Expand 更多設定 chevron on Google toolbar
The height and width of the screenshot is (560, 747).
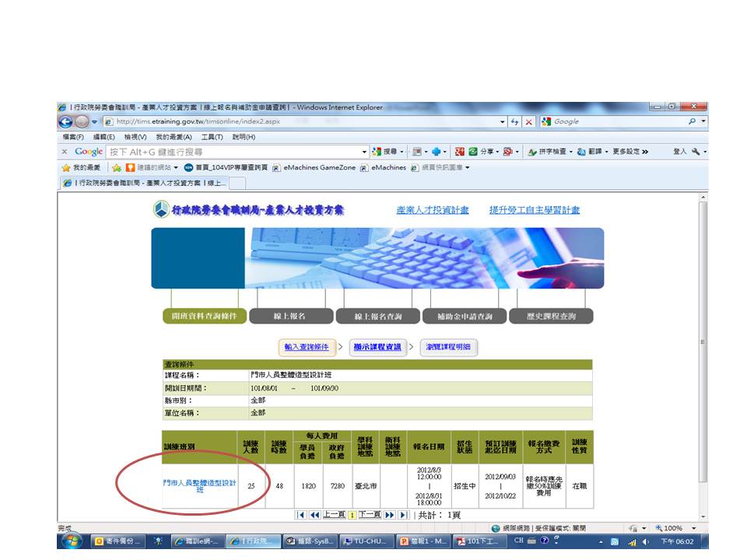[x=644, y=152]
